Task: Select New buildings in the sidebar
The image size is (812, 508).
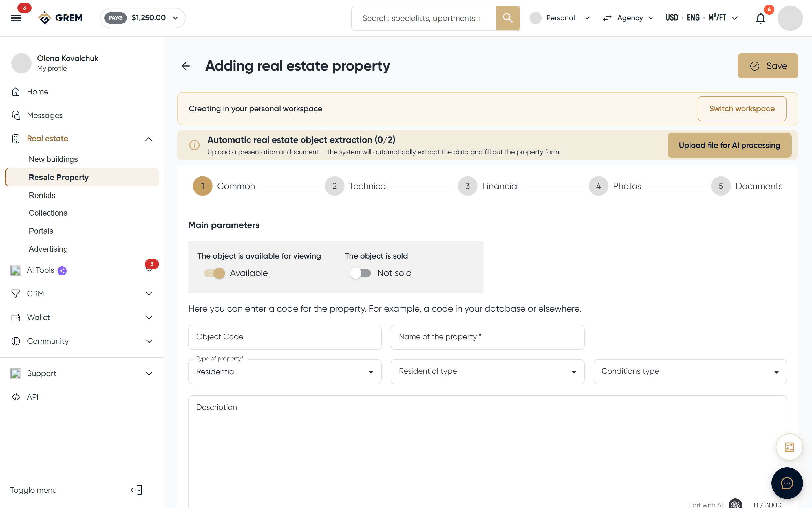Action: [x=53, y=159]
